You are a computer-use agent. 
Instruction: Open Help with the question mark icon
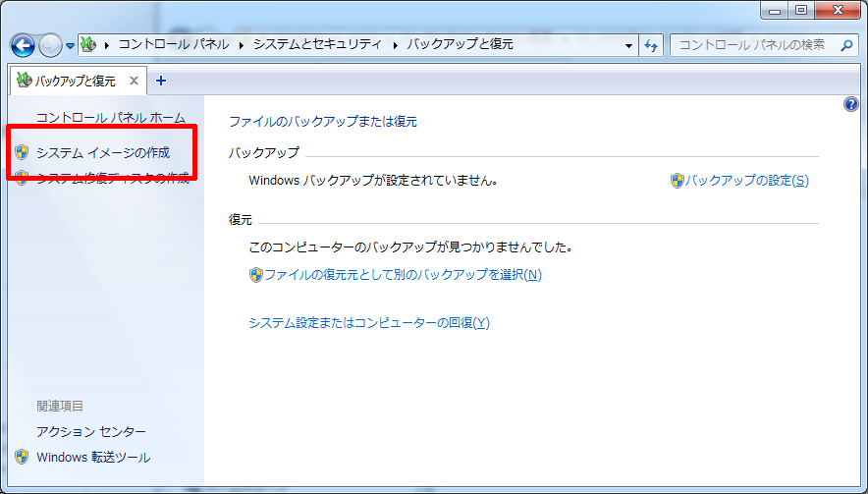click(x=851, y=104)
